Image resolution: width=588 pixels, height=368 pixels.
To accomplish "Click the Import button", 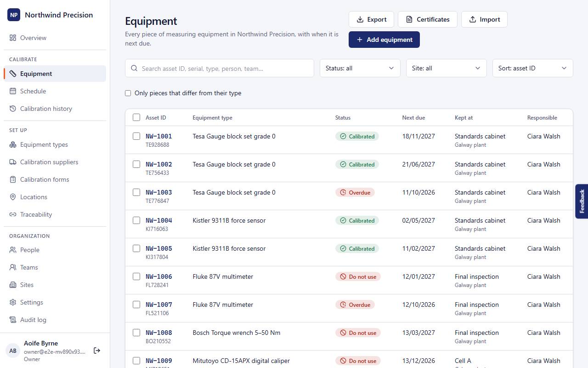I will pyautogui.click(x=484, y=19).
